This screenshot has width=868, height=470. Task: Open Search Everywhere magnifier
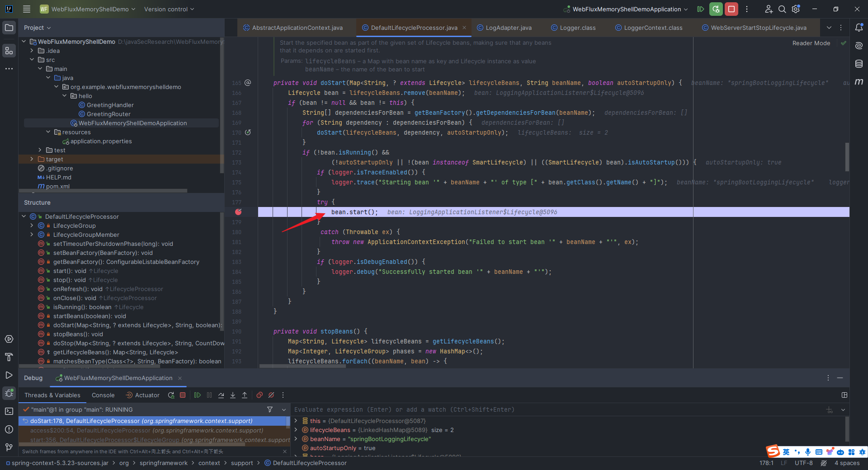click(782, 9)
